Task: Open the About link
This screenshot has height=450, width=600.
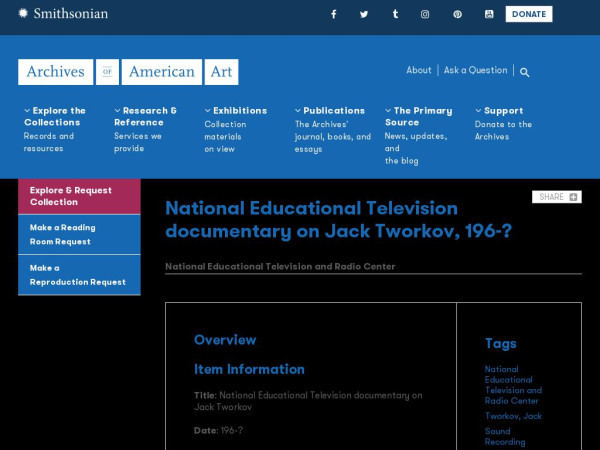Action: [x=419, y=70]
